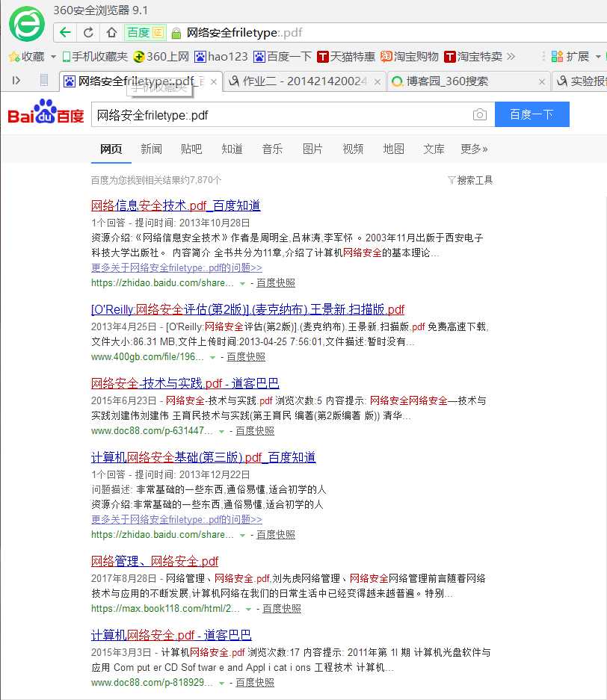The width and height of the screenshot is (607, 700).
Task: Select 图片 search category
Action: point(312,149)
